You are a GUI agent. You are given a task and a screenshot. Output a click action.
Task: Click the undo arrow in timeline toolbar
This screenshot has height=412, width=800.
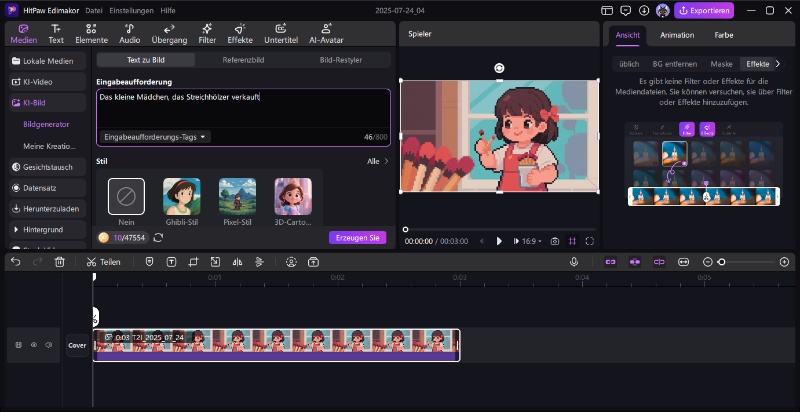tap(15, 262)
